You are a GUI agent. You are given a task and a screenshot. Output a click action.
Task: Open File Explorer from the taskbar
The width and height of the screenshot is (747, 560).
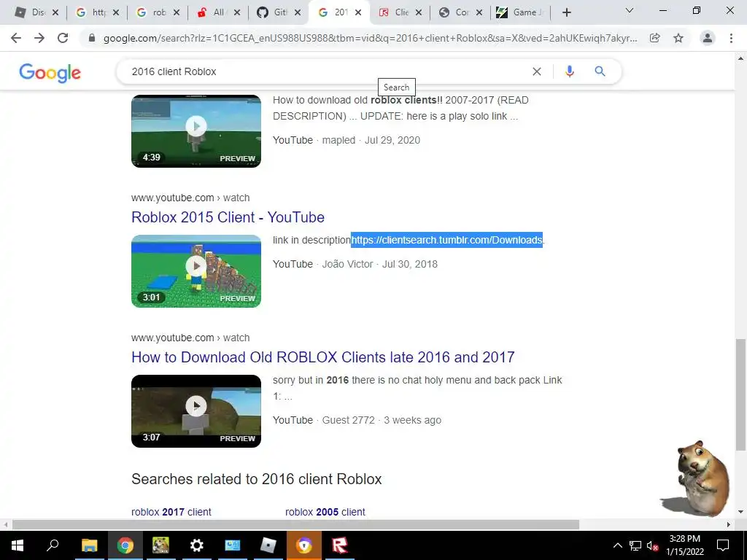pyautogui.click(x=89, y=545)
